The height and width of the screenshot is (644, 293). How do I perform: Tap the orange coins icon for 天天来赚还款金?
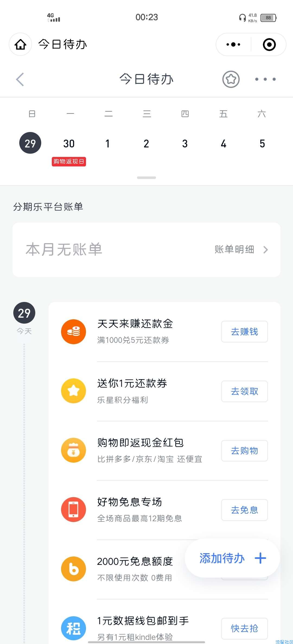[x=74, y=331]
